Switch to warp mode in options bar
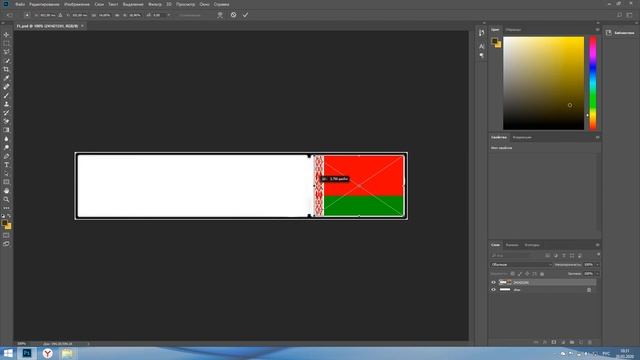Screen dimensions: 640x360 pos(220,15)
